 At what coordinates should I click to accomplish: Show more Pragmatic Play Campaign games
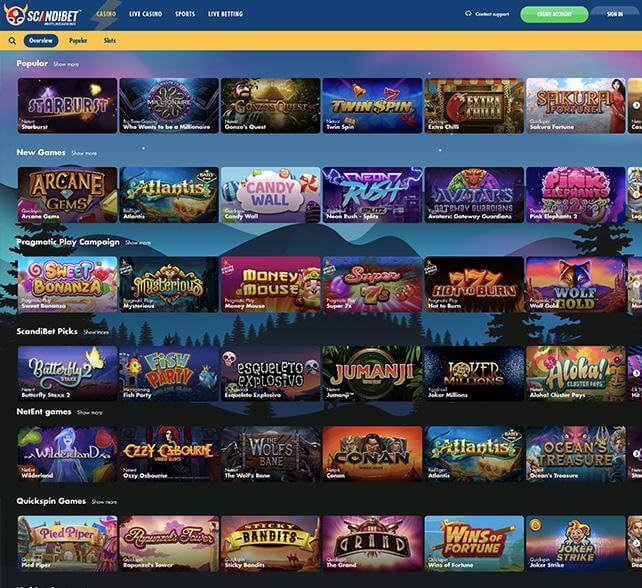pos(138,243)
